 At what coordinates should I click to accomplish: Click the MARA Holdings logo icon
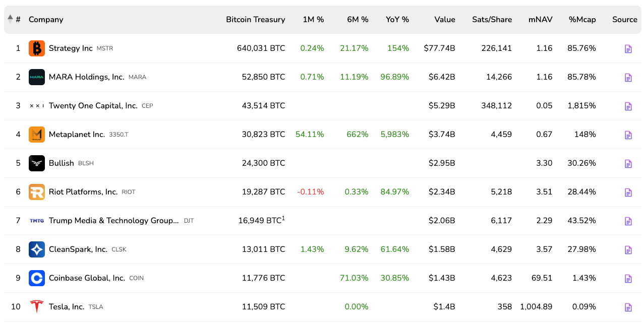click(37, 77)
